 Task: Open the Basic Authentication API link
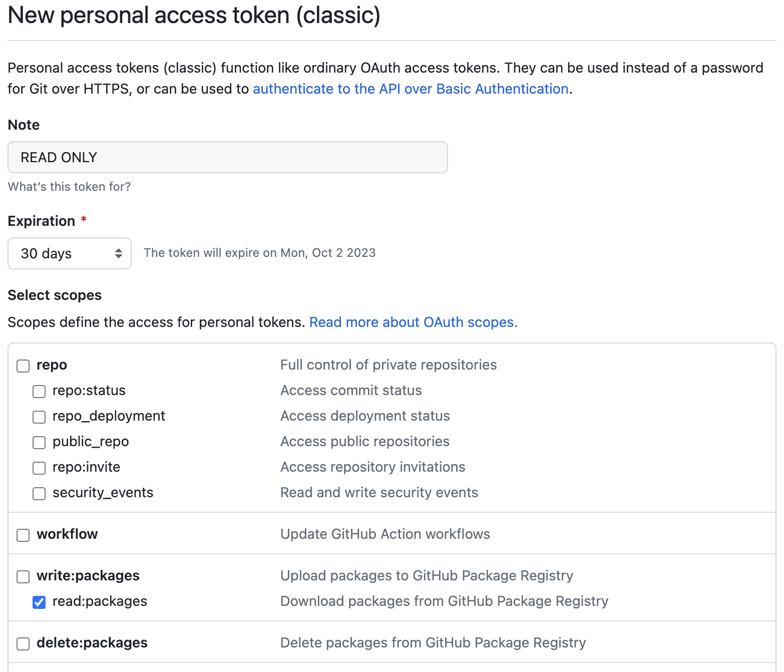coord(411,89)
